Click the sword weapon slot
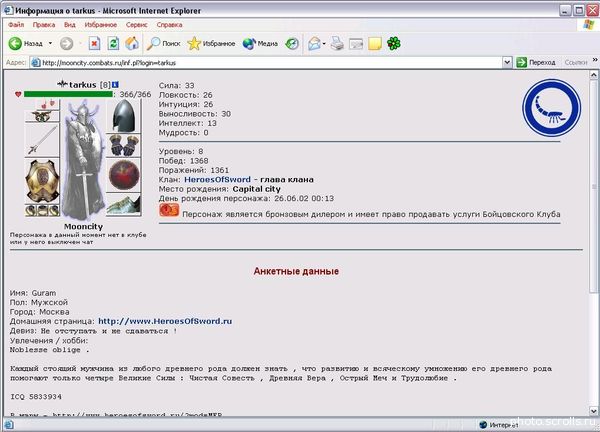Image resolution: width=600 pixels, height=432 pixels. pyautogui.click(x=42, y=140)
